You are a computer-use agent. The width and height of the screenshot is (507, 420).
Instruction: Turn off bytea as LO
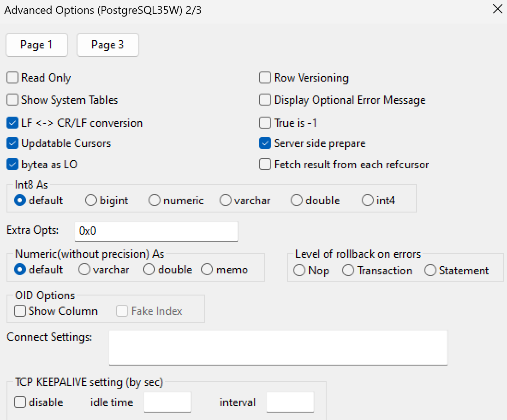click(x=12, y=164)
